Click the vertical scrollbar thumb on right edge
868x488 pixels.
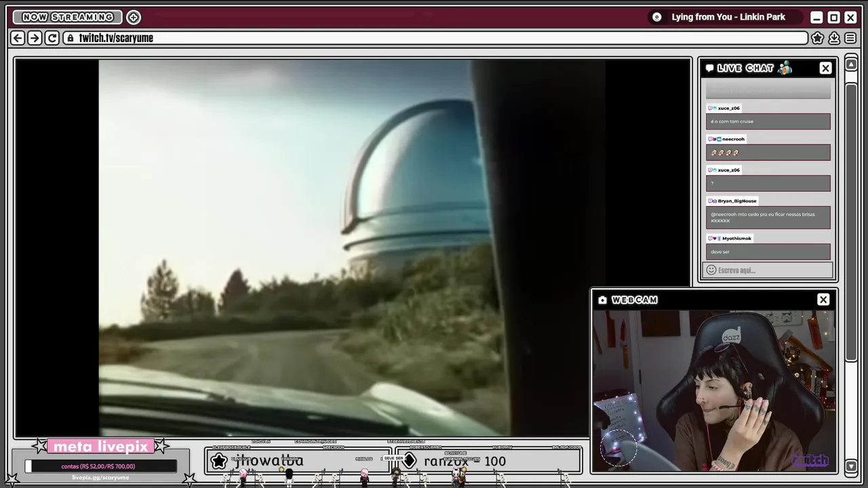(851, 222)
